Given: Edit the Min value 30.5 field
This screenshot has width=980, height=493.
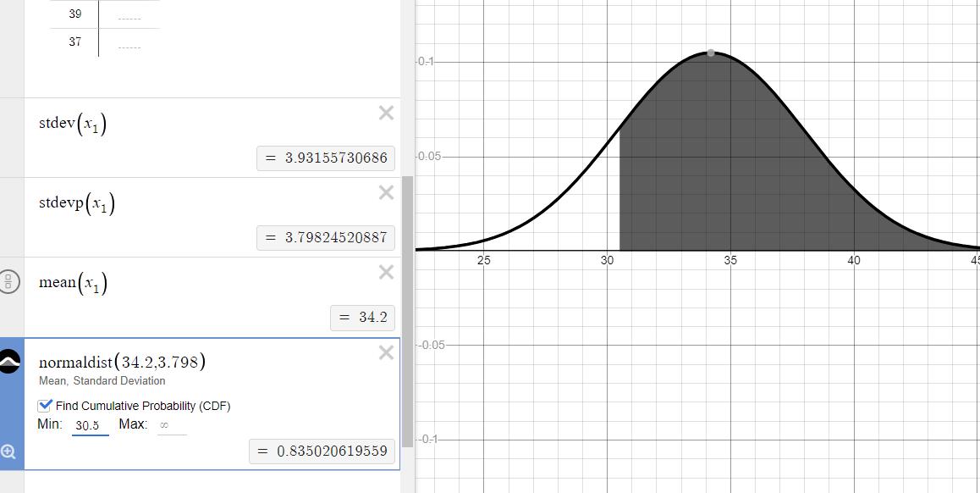Looking at the screenshot, I should [x=89, y=425].
